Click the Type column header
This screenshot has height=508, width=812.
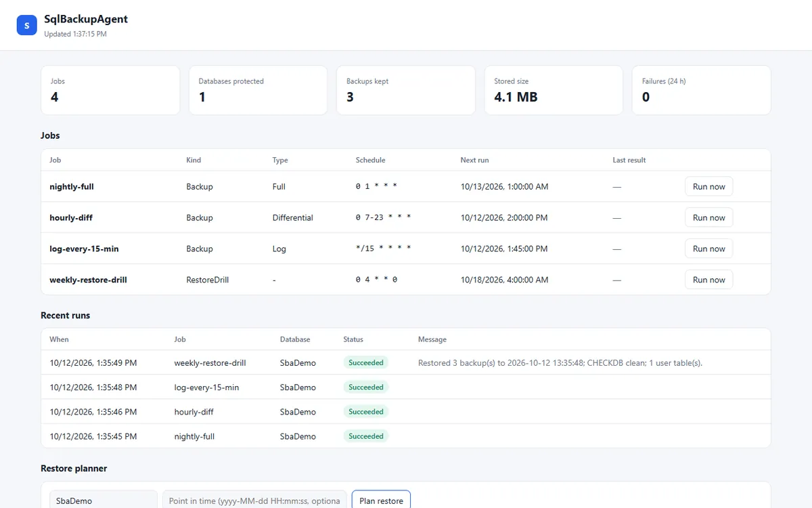280,161
